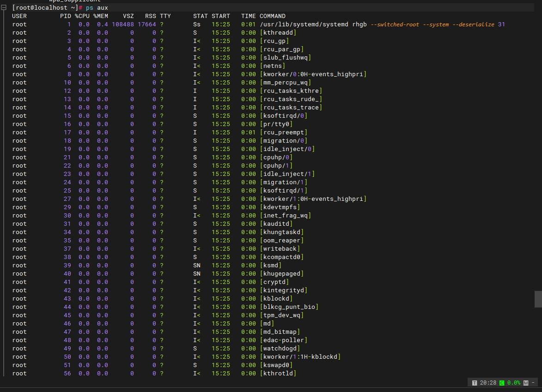Click the PID column header

(65, 16)
